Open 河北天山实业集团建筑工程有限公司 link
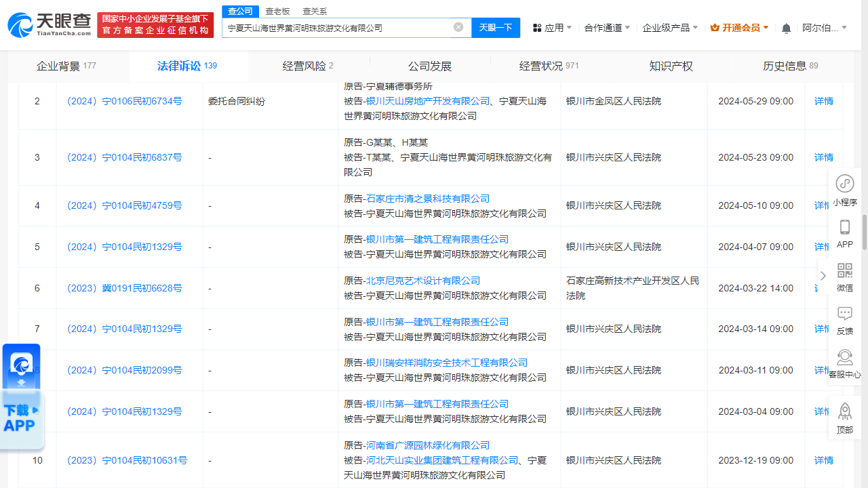868x488 pixels. click(442, 460)
